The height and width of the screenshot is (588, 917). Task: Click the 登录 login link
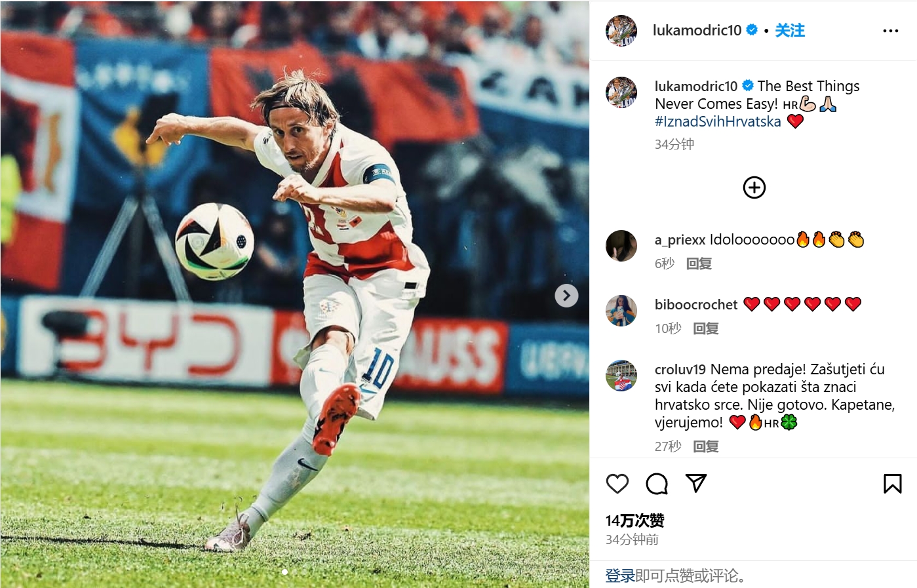[x=619, y=576]
